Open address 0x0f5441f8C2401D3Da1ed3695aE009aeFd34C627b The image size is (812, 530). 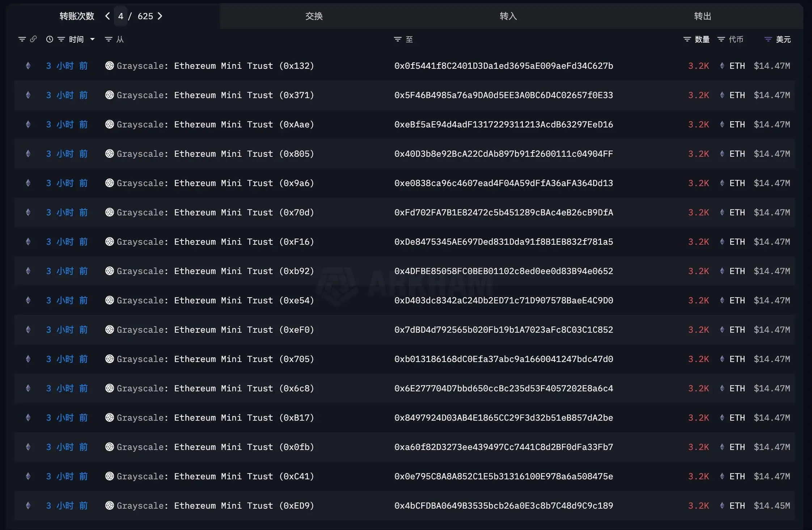pos(504,66)
